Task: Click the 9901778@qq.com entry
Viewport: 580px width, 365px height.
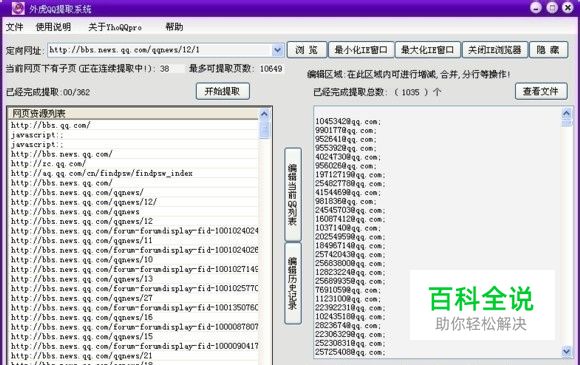Action: [346, 131]
